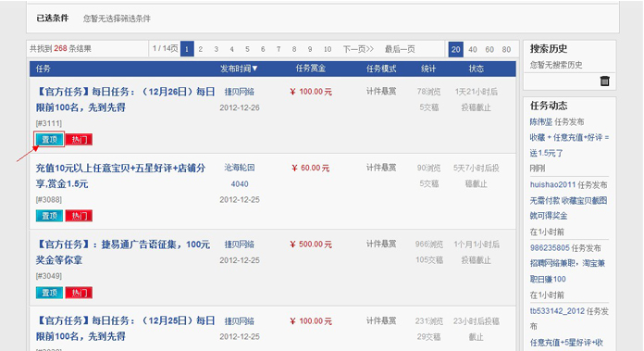Click ¥60.00元 reward amount
This screenshot has width=644, height=351.
pos(311,169)
